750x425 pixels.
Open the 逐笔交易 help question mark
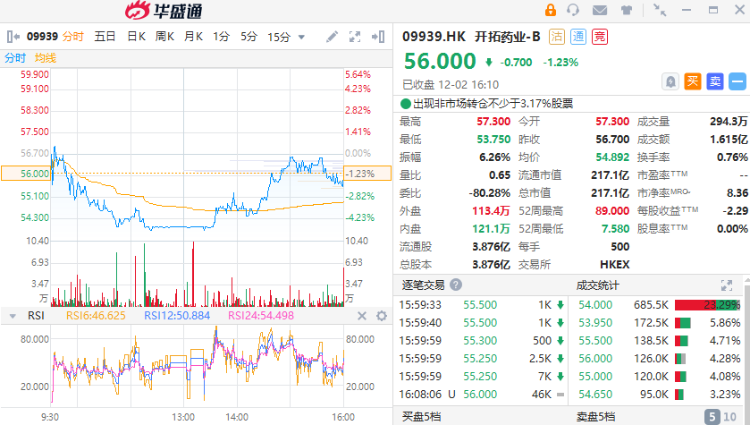(456, 285)
